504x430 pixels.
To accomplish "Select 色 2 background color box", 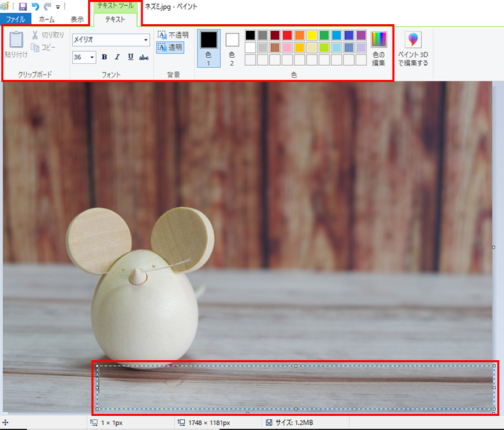I will (232, 47).
